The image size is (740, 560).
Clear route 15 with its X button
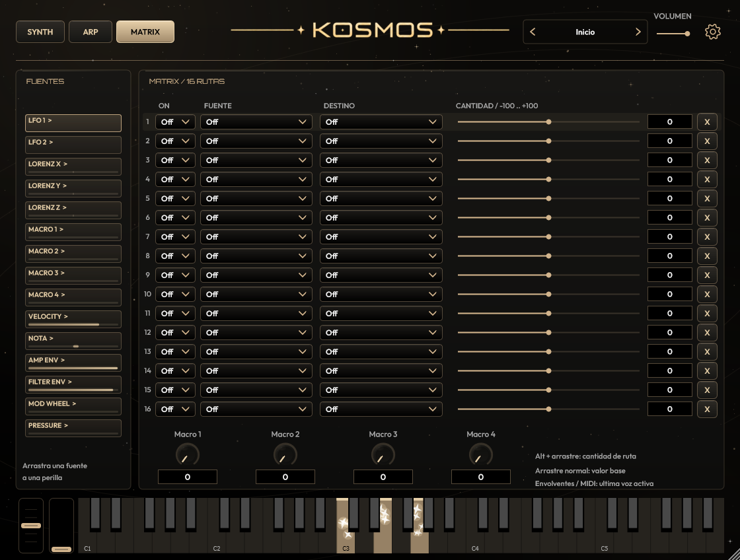point(707,390)
